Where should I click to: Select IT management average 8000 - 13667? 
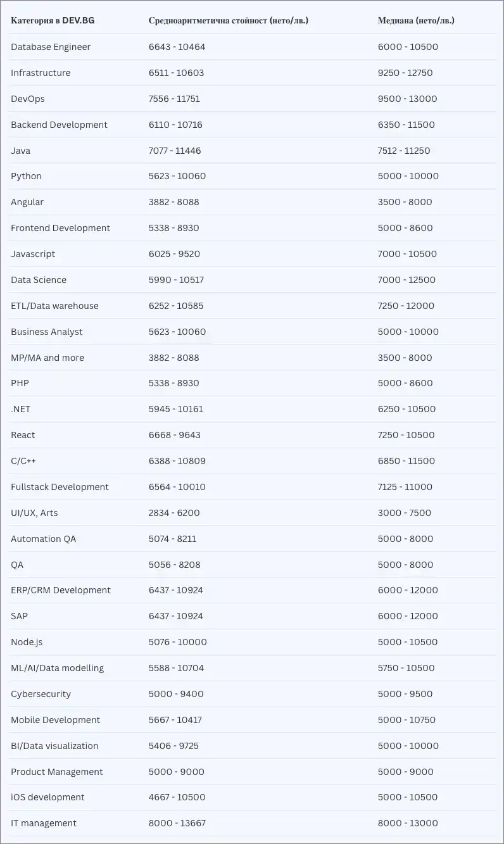[177, 823]
